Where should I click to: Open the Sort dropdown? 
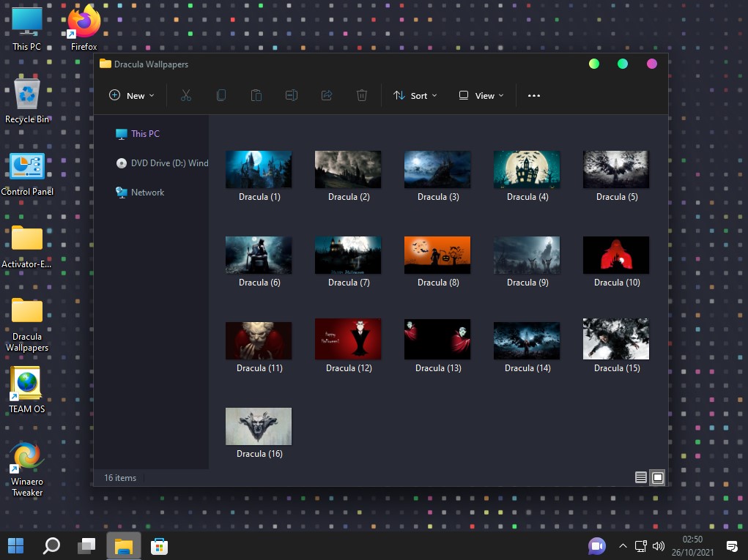(x=415, y=95)
